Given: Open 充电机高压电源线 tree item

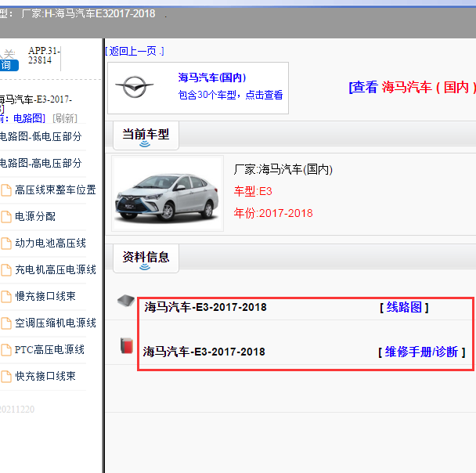Looking at the screenshot, I should point(56,270).
